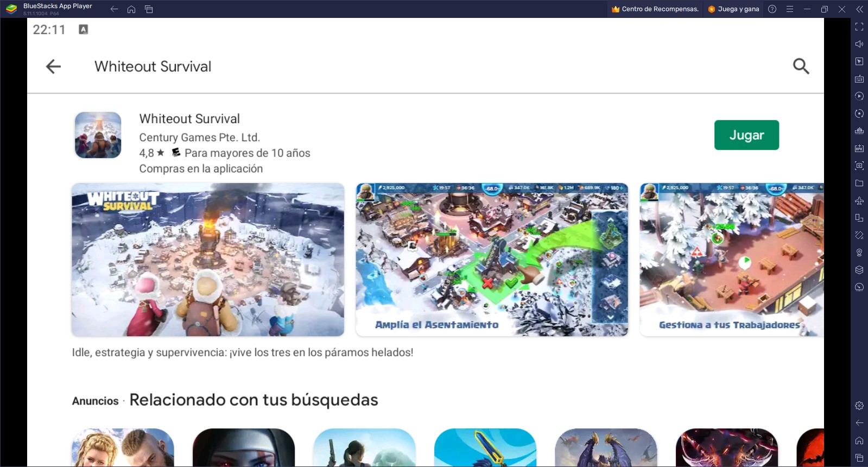Click the Install APK icon

pos(859,148)
